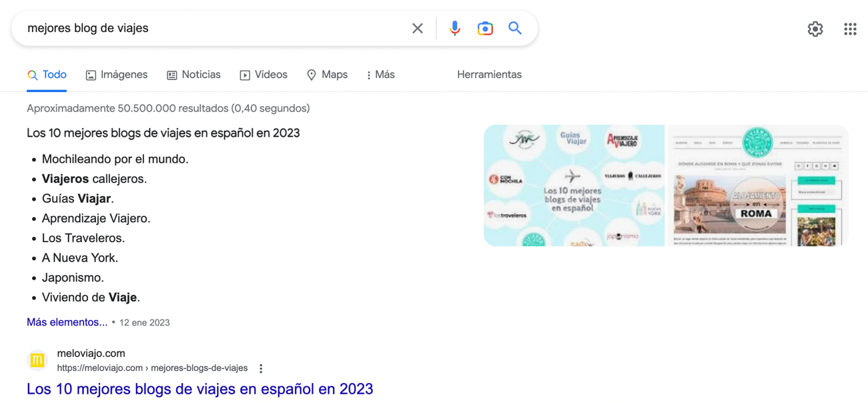Open the Google apps grid

coord(850,29)
